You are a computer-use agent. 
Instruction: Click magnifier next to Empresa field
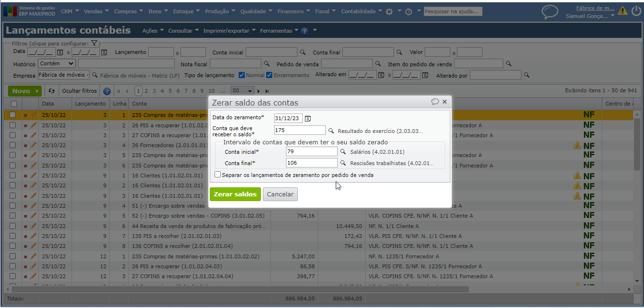95,75
